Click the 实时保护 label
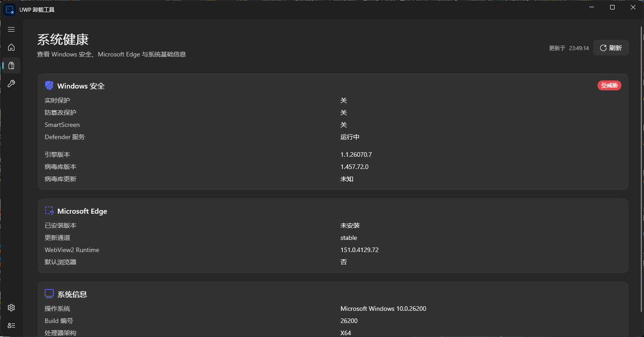Screen dimensions: 644x337 [x=57, y=100]
